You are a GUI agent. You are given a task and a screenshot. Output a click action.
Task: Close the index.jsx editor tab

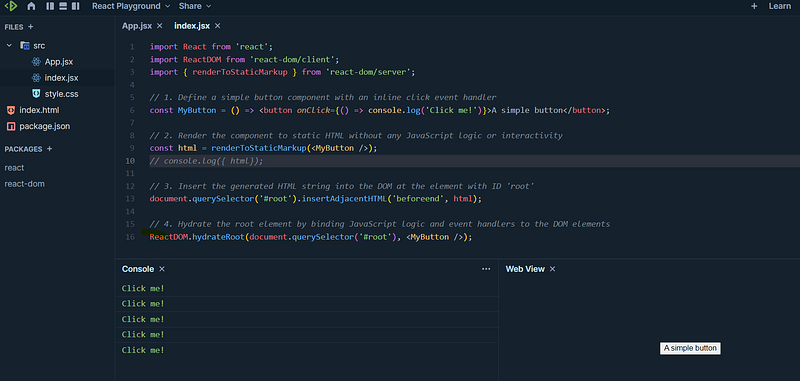pyautogui.click(x=217, y=26)
